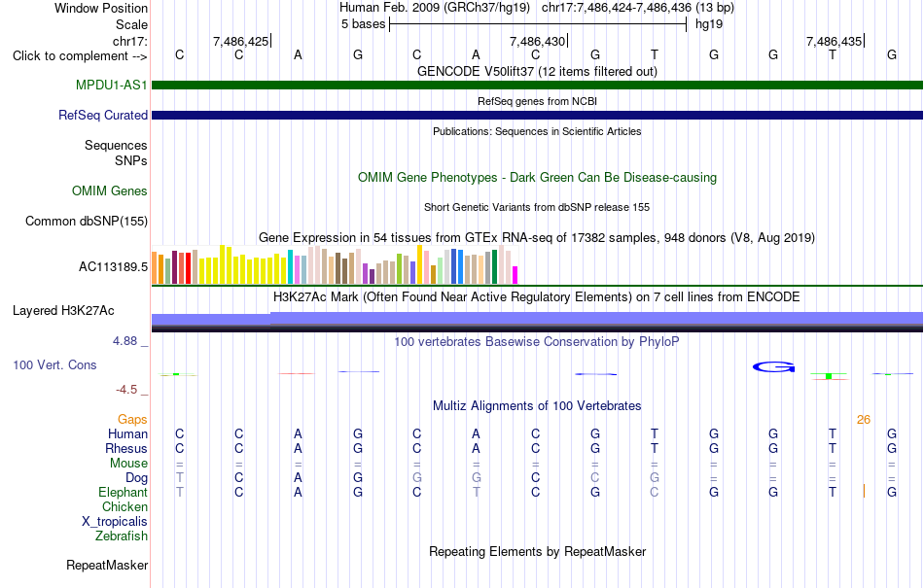Viewport: 924px width, 588px height.
Task: Open Publications: Sequences in Scientific Articles title
Action: [537, 131]
